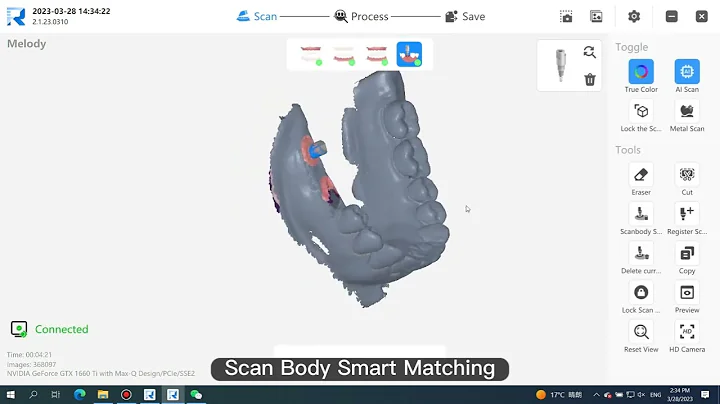Select the bite scan tab
720x404 pixels.
coord(377,55)
